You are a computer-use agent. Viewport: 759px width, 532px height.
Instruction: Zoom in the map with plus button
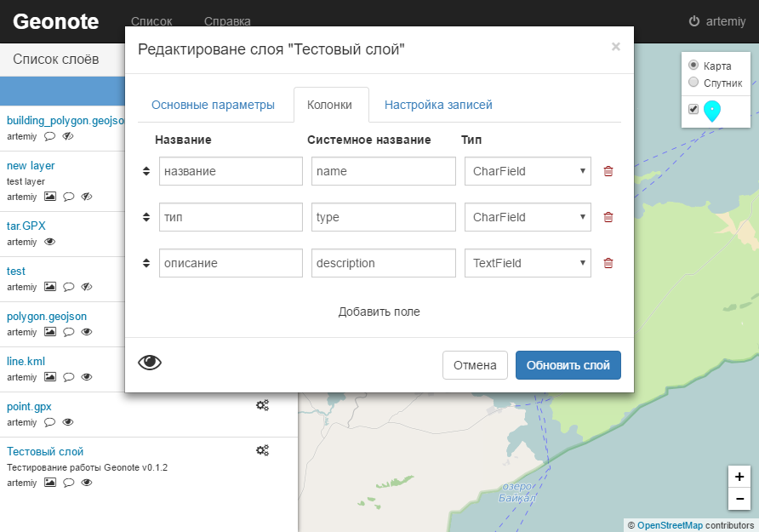(x=739, y=477)
